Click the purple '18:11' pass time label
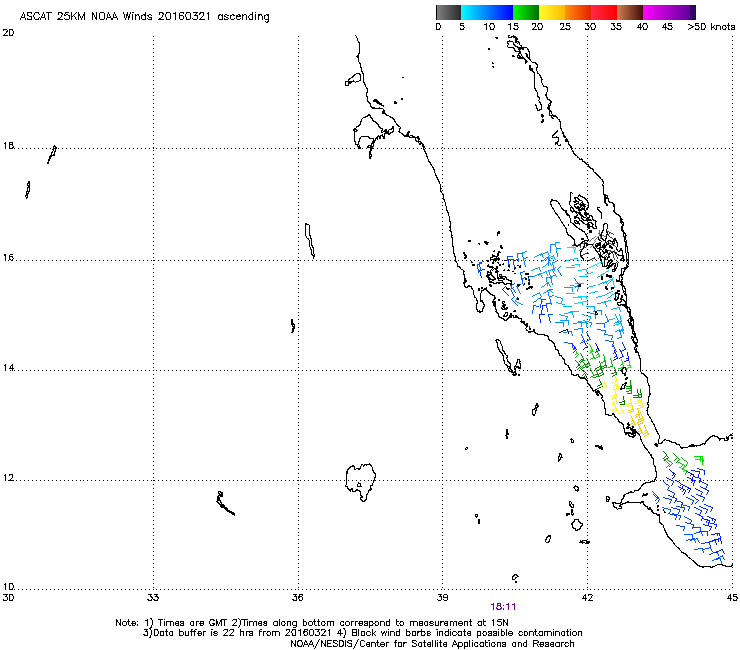 click(x=503, y=607)
